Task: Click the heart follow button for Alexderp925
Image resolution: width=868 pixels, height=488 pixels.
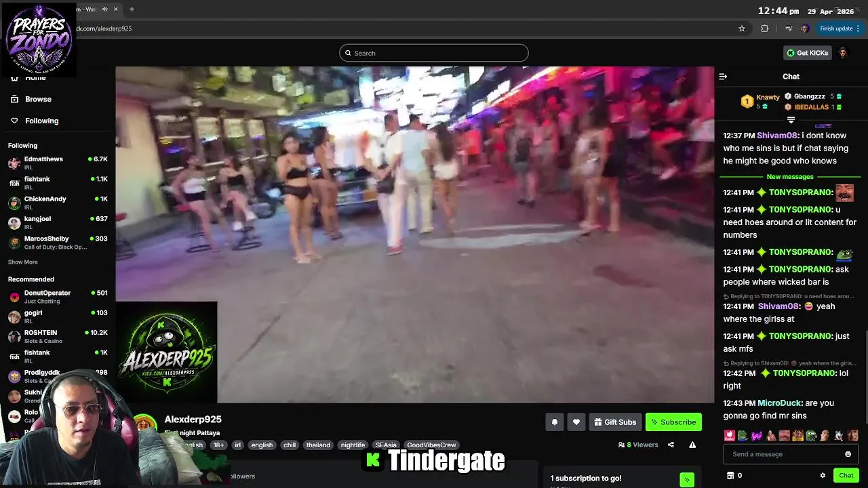Action: [576, 422]
